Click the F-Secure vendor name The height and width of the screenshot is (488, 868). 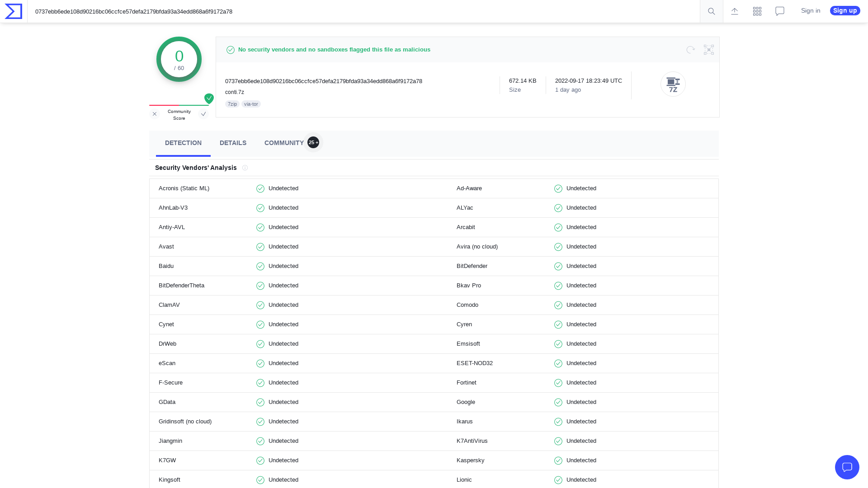click(170, 383)
